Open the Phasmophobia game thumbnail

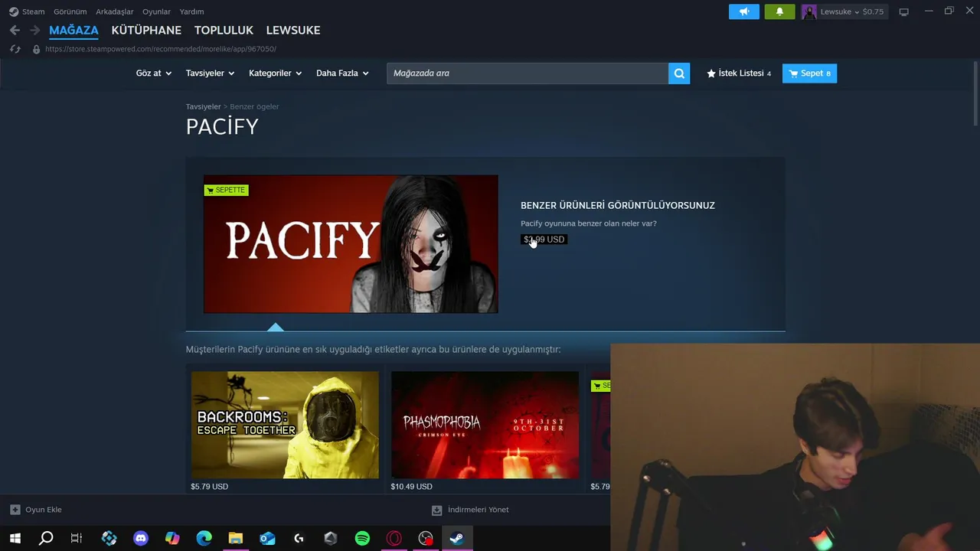pos(485,425)
